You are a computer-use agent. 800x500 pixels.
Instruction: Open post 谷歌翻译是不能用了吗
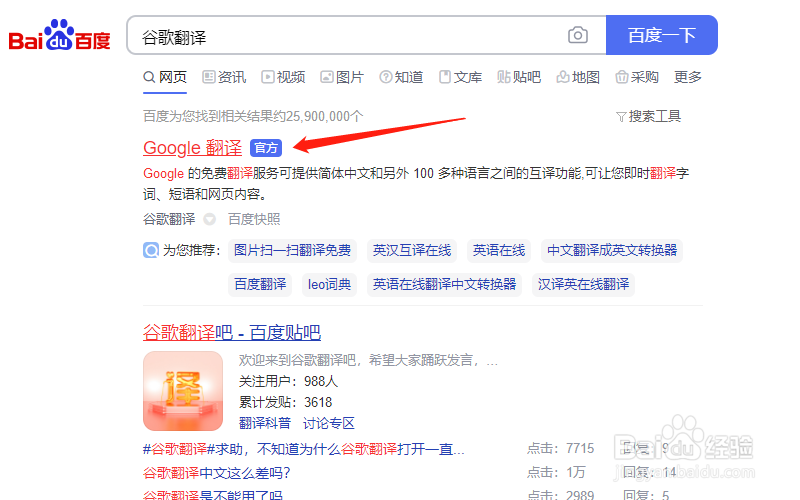(x=212, y=495)
